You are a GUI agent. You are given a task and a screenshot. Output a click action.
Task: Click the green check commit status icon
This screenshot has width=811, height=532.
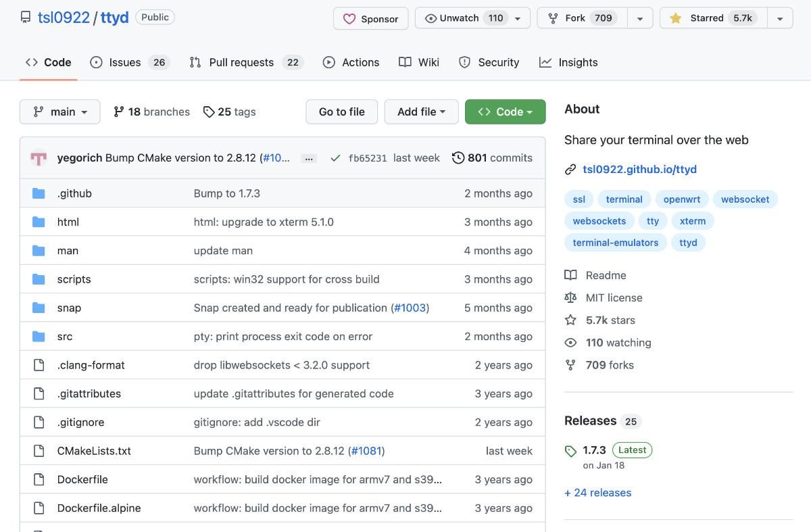tap(335, 158)
